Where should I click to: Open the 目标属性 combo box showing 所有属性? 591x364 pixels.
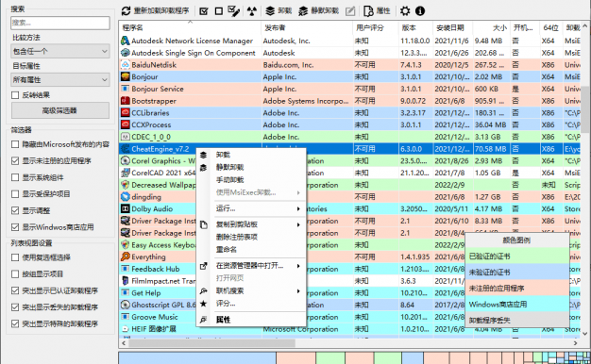click(x=60, y=79)
